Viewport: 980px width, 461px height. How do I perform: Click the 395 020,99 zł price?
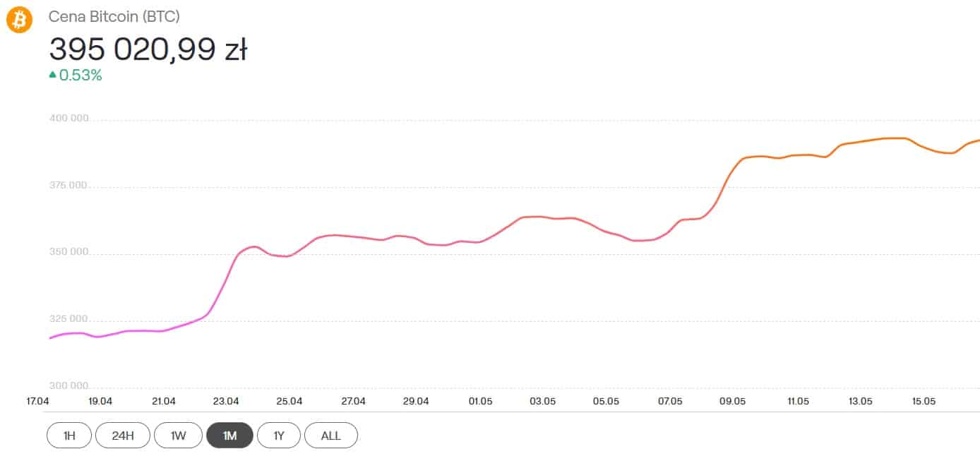coord(148,49)
